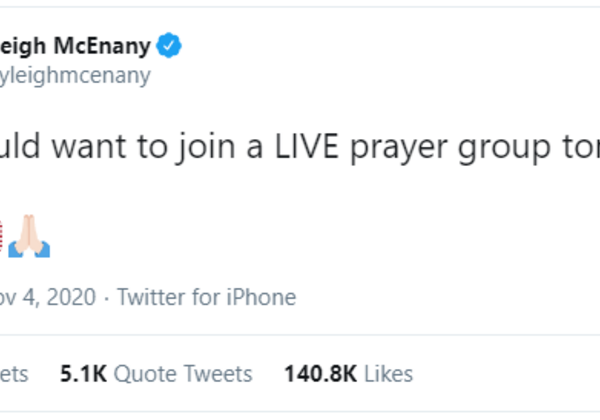Click the Twitter for iPhone source link
Image resolution: width=600 pixels, height=420 pixels.
tap(206, 297)
